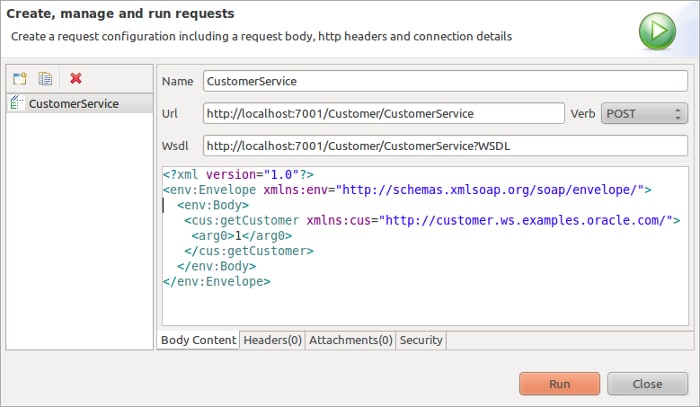Click the duplicate request configuration icon
700x407 pixels.
pos(45,78)
